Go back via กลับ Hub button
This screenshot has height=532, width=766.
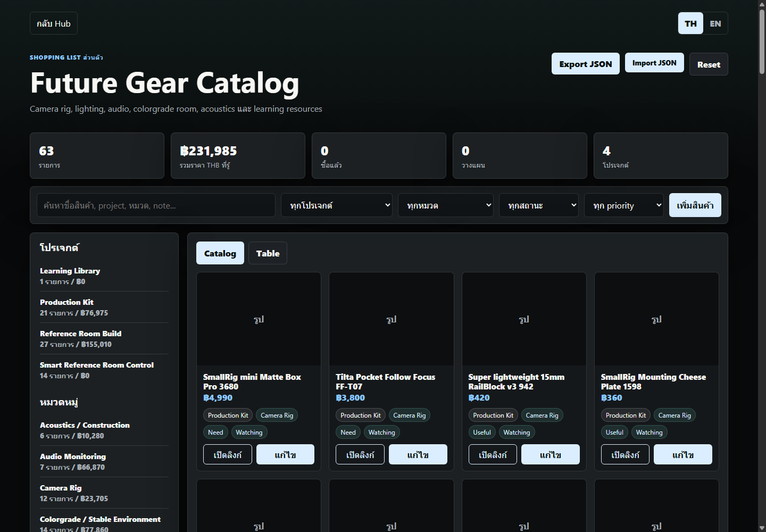pyautogui.click(x=54, y=23)
